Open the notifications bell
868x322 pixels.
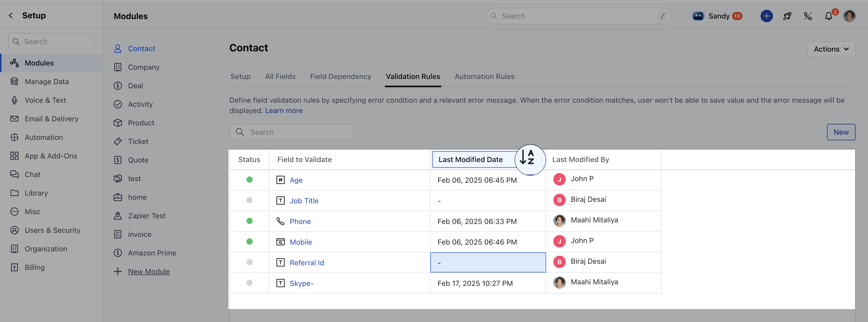pos(828,16)
